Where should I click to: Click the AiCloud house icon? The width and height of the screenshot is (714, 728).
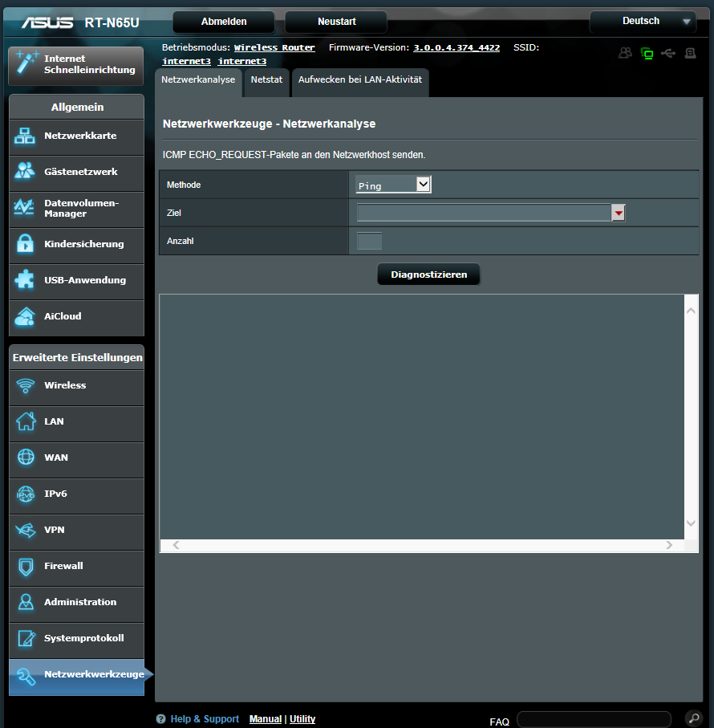pyautogui.click(x=25, y=316)
